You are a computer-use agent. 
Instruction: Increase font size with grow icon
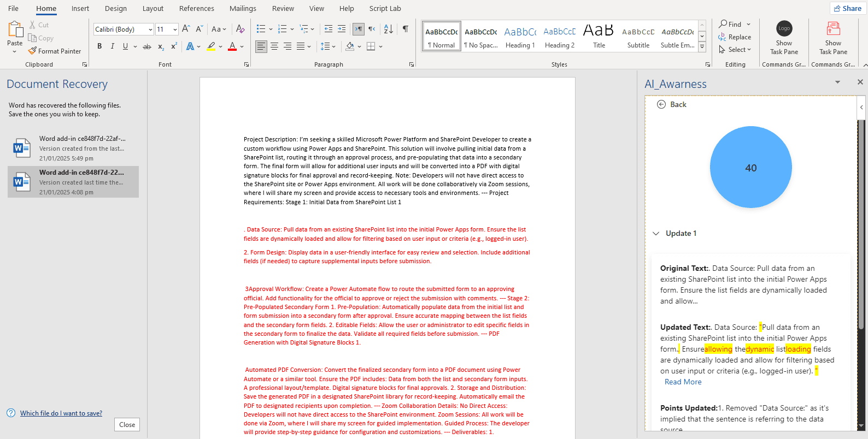[186, 29]
